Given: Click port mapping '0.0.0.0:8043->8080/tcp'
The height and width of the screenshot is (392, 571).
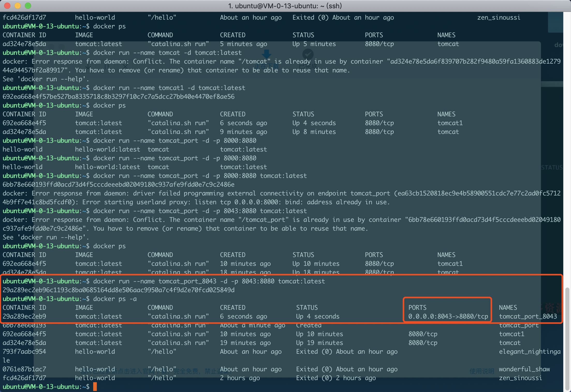Looking at the screenshot, I should coord(448,316).
